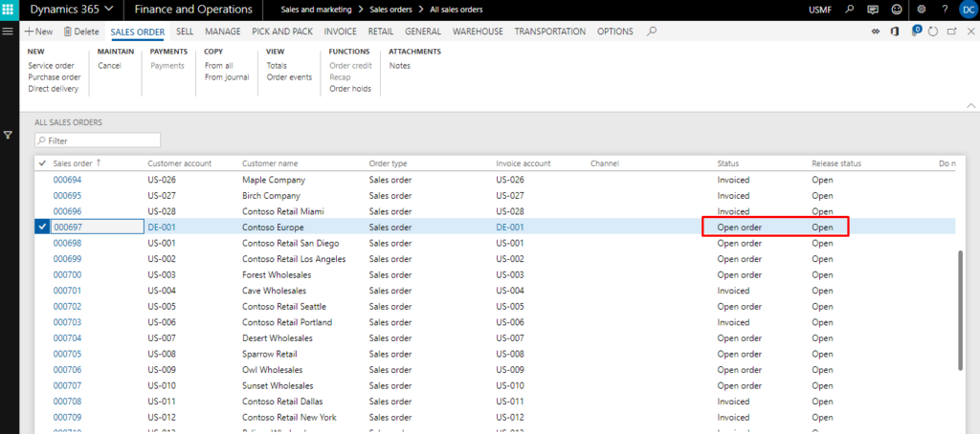Click Totals under VIEW

[277, 66]
